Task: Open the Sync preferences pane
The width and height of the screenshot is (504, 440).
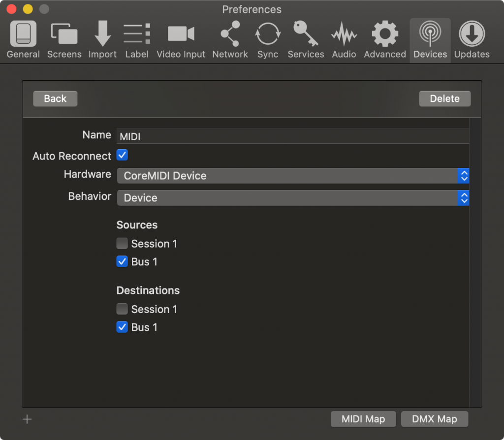Action: point(268,40)
